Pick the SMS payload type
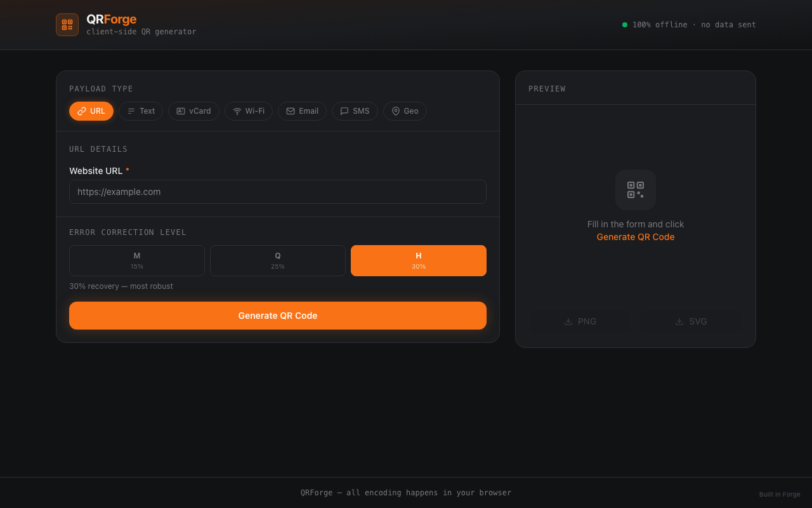Image resolution: width=812 pixels, height=508 pixels. click(355, 111)
